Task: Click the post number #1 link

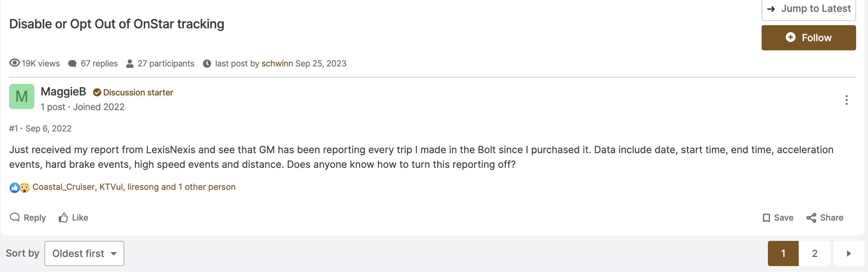Action: click(x=13, y=129)
